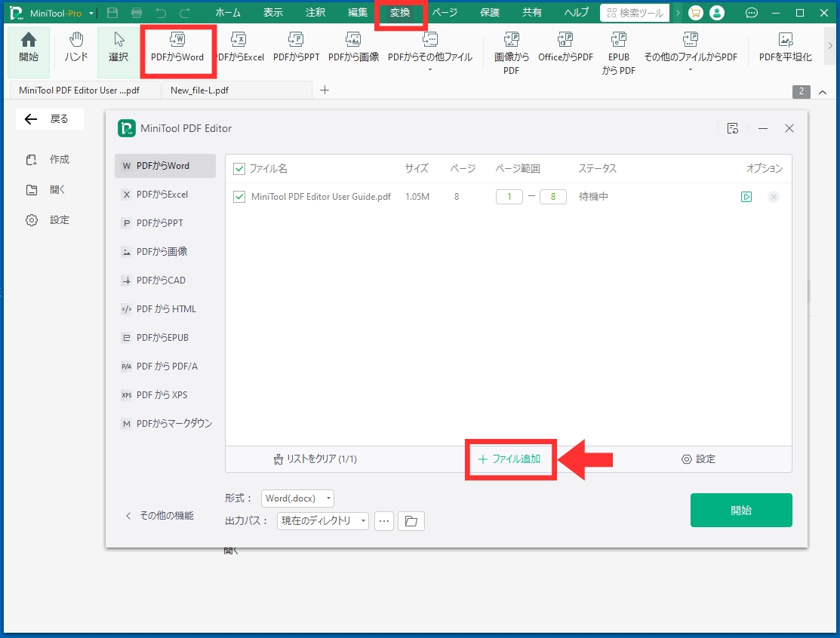
Task: Click 画像からPDF in the ribbon
Action: point(511,53)
